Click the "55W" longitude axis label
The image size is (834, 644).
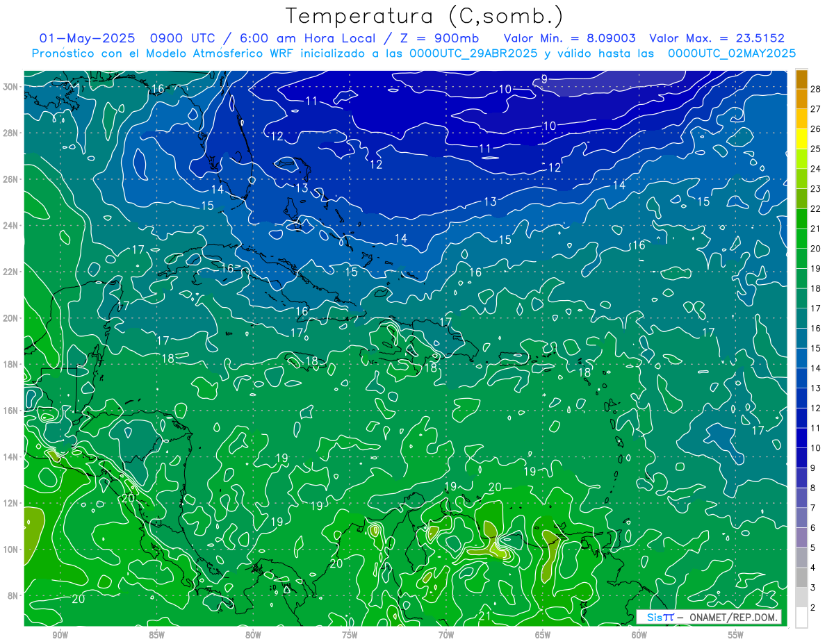tap(736, 635)
